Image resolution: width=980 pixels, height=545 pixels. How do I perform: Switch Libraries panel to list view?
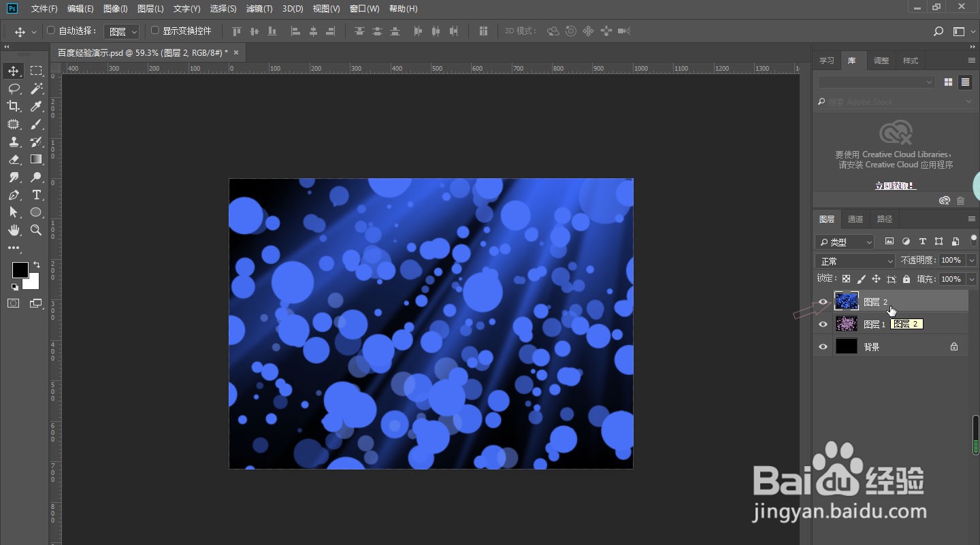[x=965, y=82]
